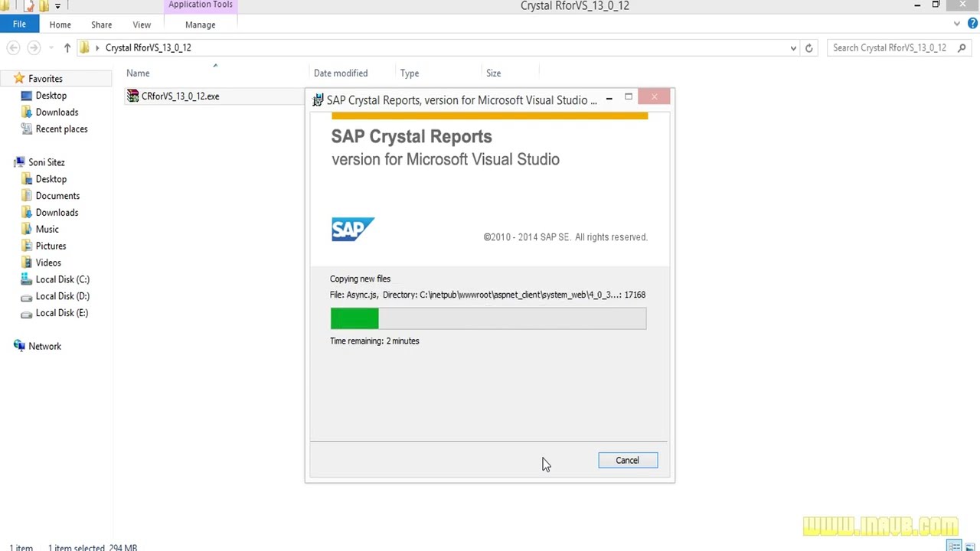Open the File menu
Image resolution: width=980 pixels, height=551 pixels.
[x=19, y=24]
